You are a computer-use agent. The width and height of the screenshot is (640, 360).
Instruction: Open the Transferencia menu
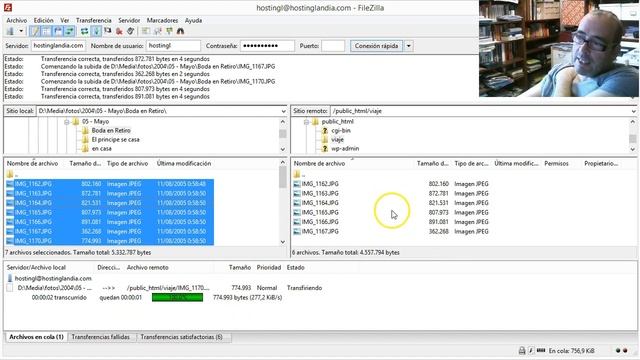[x=93, y=20]
